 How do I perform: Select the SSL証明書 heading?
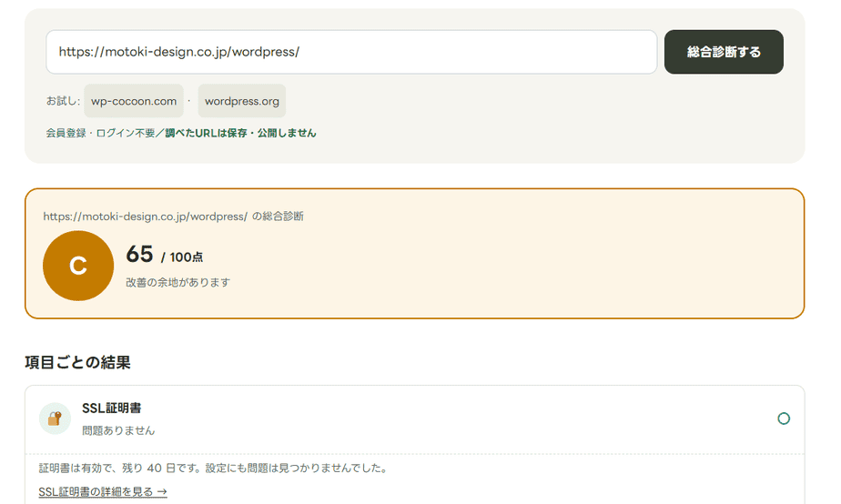[x=112, y=408]
